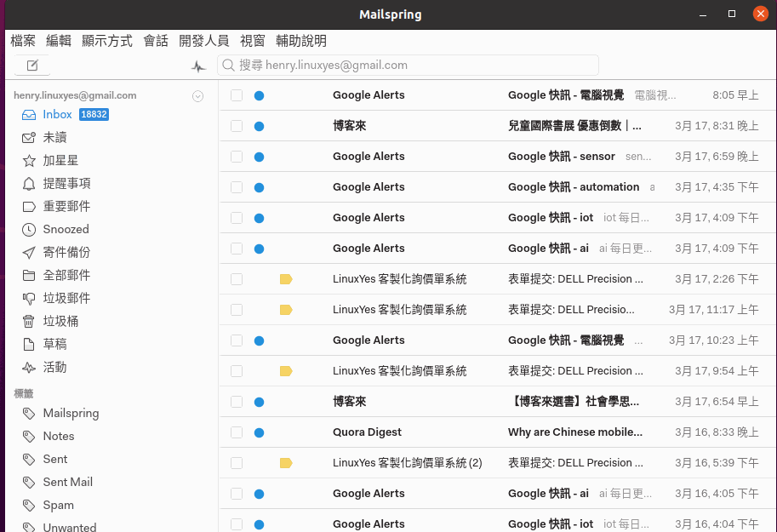Tick checkbox for 4:09 下午 Google 快訊 - ai email
Viewport: 777px width, 532px height.
[x=237, y=249]
